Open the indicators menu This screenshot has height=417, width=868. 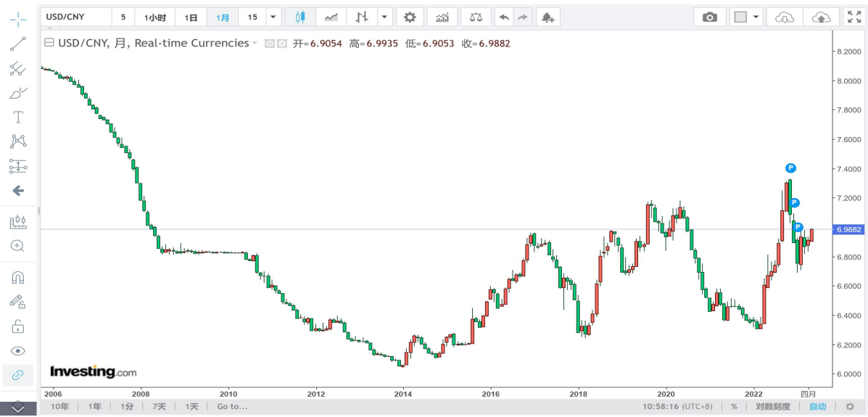pos(442,17)
